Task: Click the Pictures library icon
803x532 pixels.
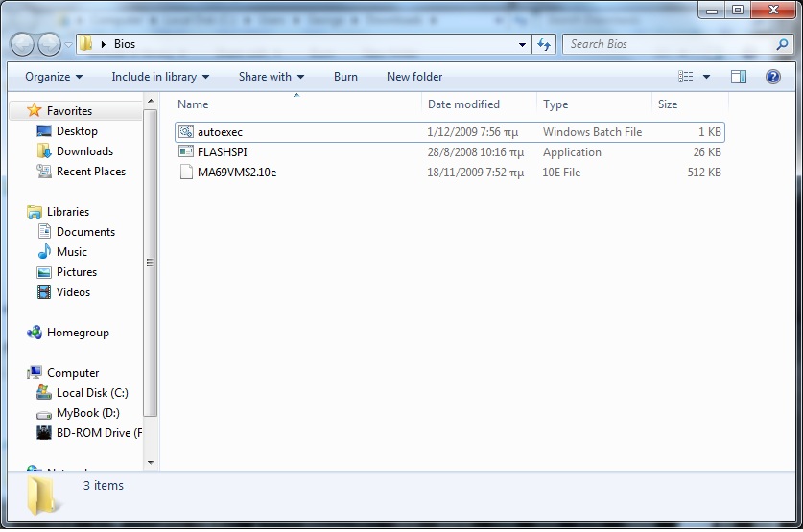Action: 44,272
